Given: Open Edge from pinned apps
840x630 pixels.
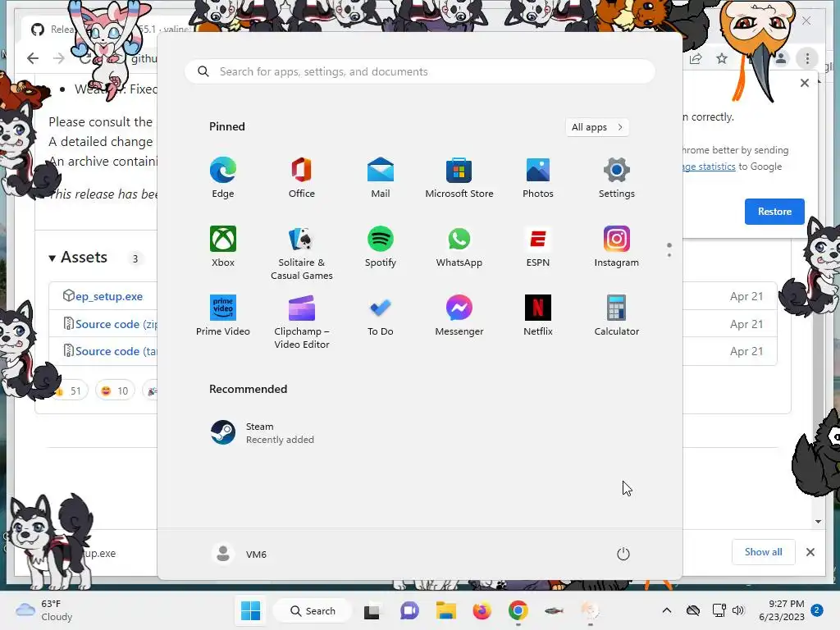Looking at the screenshot, I should pyautogui.click(x=223, y=178).
